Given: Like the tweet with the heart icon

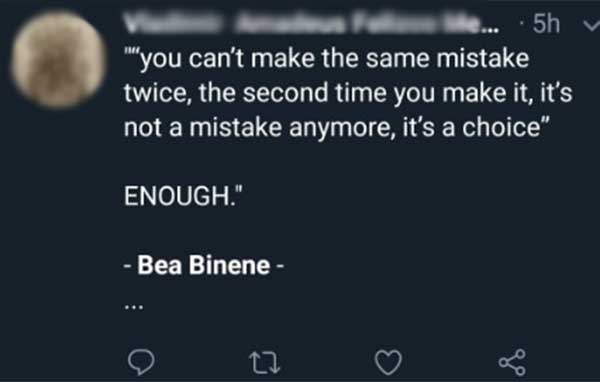Looking at the screenshot, I should click(x=388, y=362).
